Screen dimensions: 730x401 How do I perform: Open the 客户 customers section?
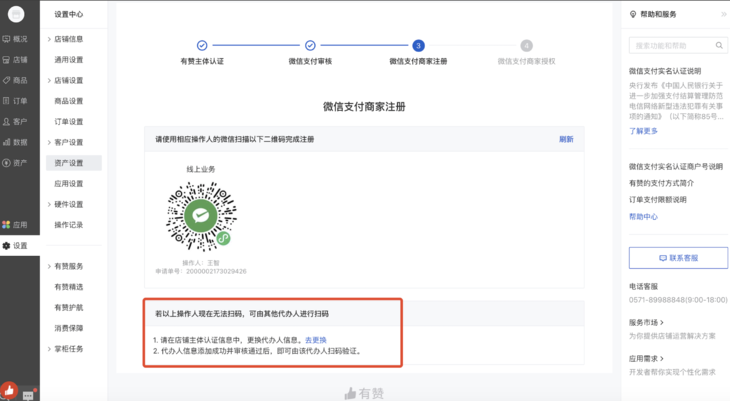[x=15, y=122]
